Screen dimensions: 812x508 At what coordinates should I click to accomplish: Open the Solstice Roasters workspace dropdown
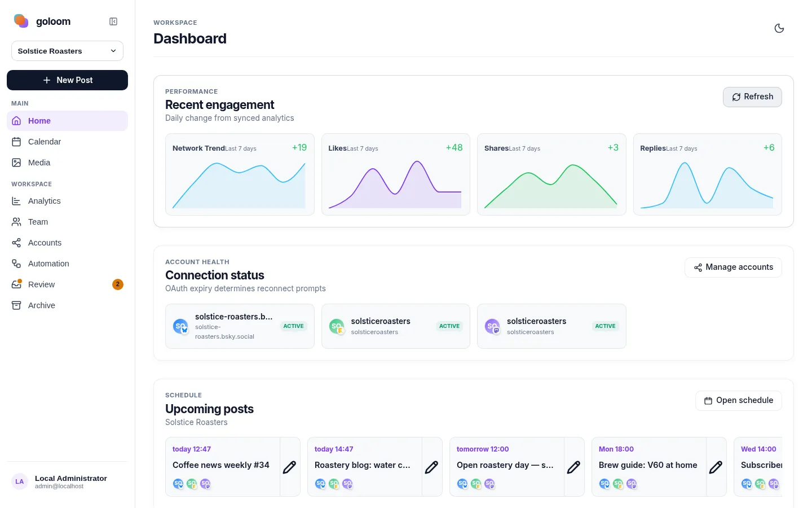click(67, 51)
